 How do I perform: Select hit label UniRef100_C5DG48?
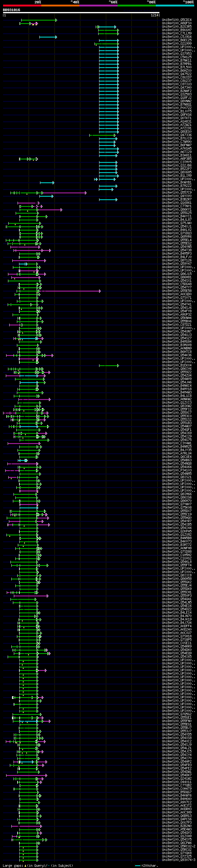(177, 284)
